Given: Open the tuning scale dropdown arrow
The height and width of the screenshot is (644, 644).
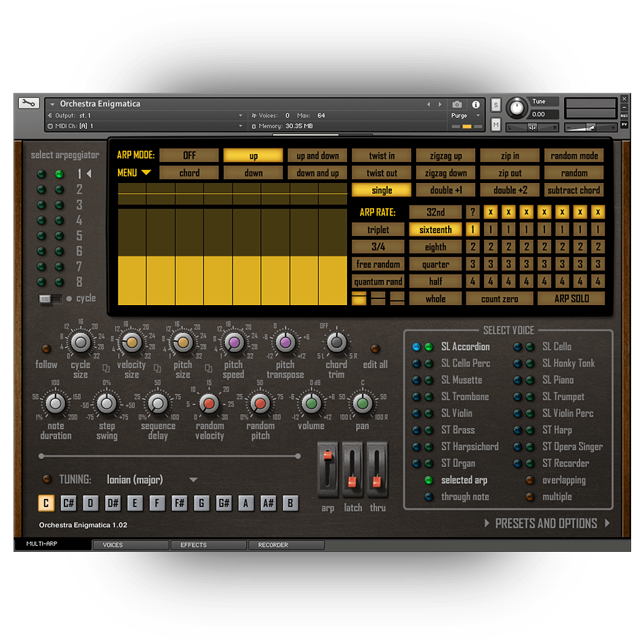Looking at the screenshot, I should click(x=193, y=479).
